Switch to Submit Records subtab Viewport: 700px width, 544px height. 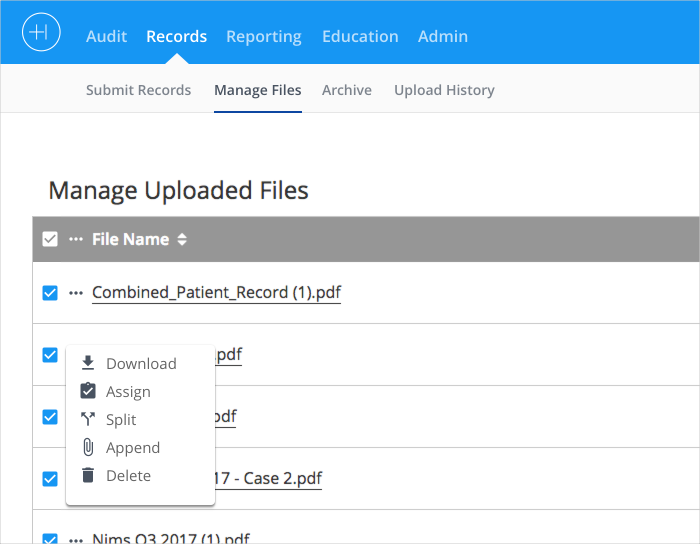click(138, 90)
